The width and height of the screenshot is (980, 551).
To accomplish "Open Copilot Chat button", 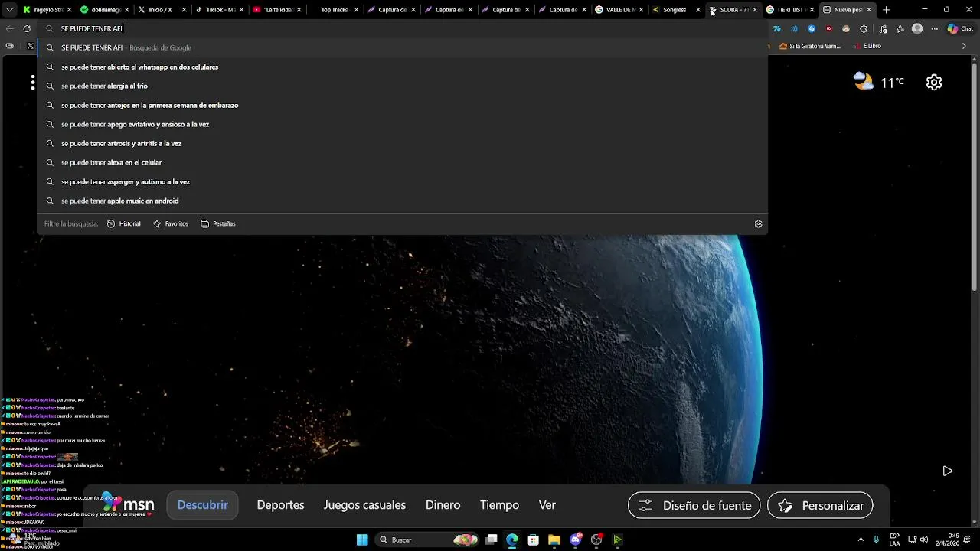I will (960, 29).
